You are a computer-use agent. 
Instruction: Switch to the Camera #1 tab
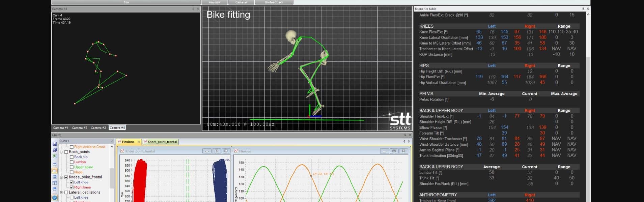(x=60, y=128)
